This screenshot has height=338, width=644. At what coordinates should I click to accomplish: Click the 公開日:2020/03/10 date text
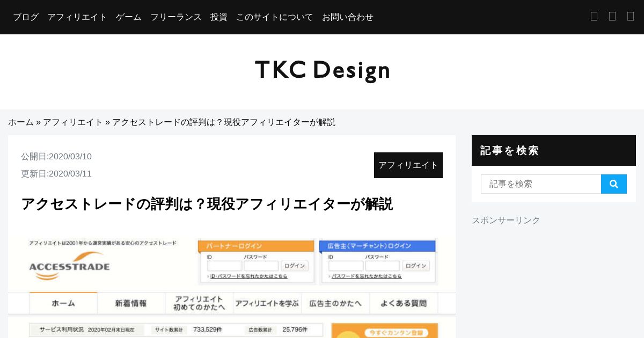56,157
